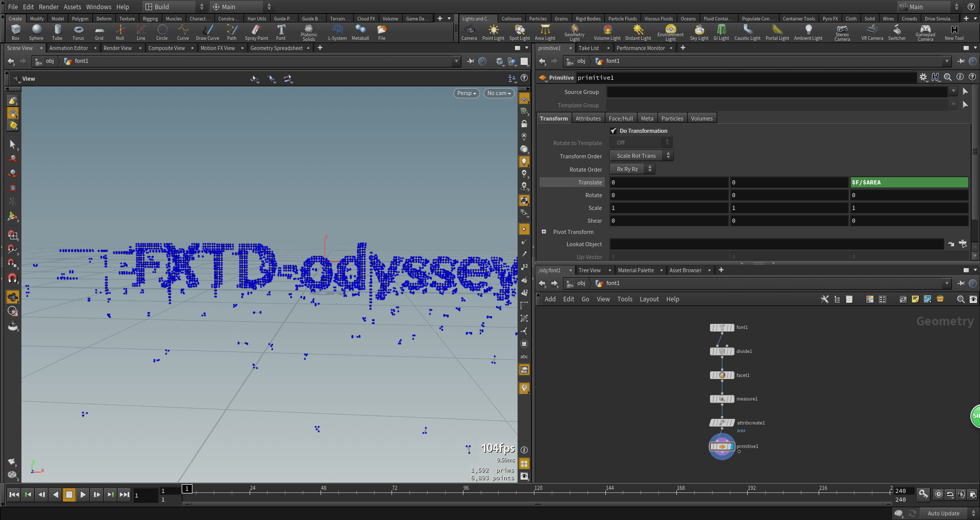Open the Transform Order dropdown

coord(641,156)
